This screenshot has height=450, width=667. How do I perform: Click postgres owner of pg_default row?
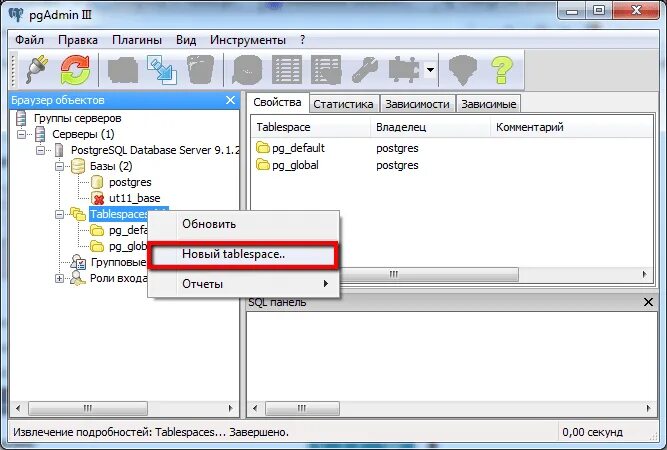coord(397,148)
